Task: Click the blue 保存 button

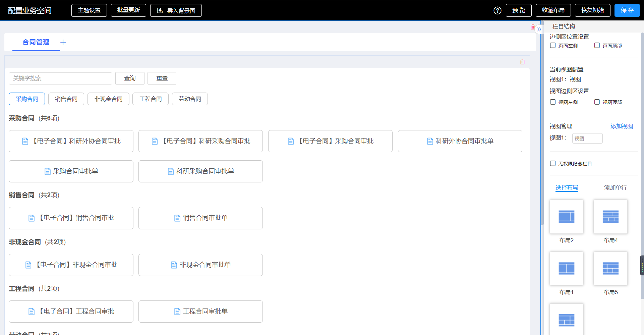Action: point(627,10)
